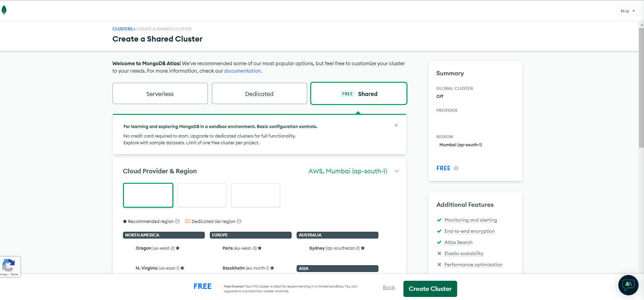The image size is (644, 300).
Task: Click the star icon next to N. Virginia
Action: pyautogui.click(x=182, y=268)
